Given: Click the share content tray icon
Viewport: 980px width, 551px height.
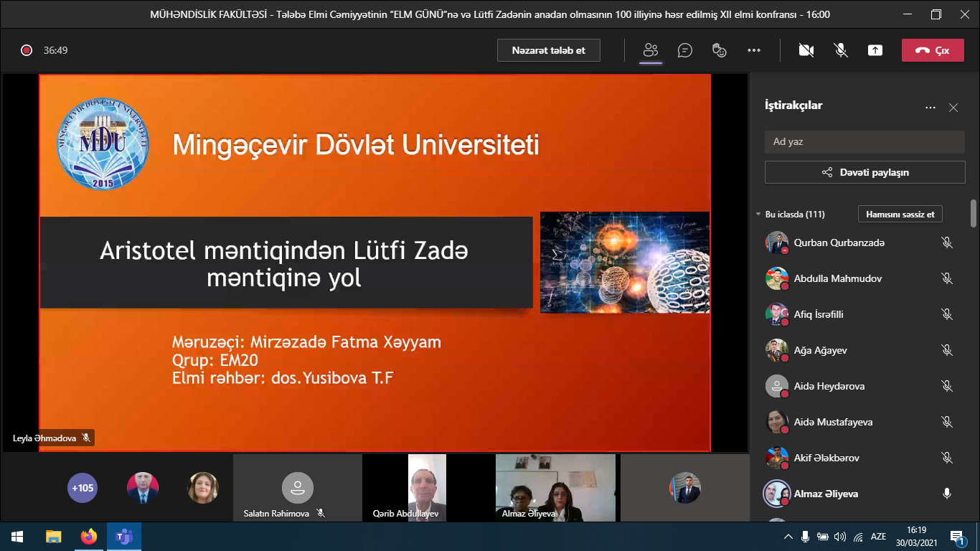Looking at the screenshot, I should point(875,50).
